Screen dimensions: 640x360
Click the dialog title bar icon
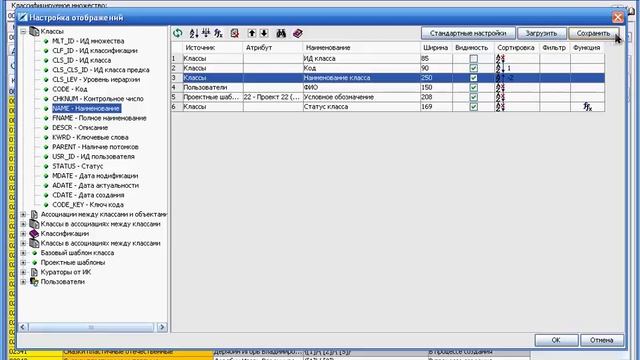point(23,17)
